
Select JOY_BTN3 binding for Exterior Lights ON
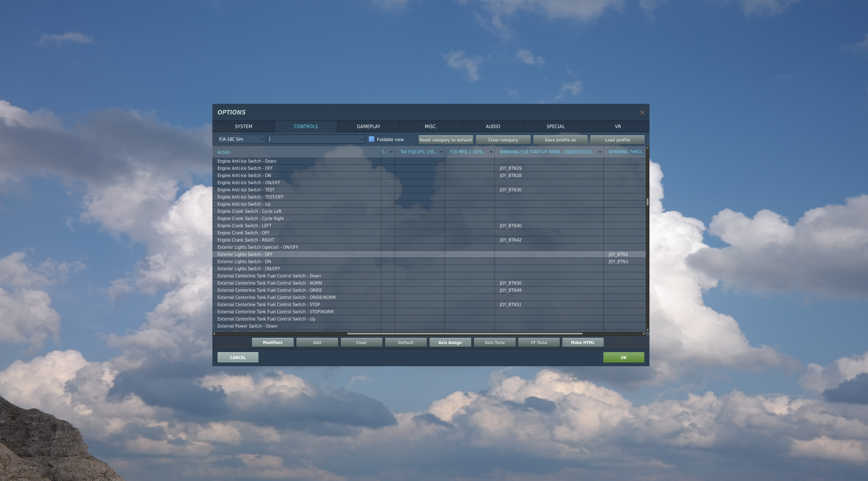coord(618,261)
